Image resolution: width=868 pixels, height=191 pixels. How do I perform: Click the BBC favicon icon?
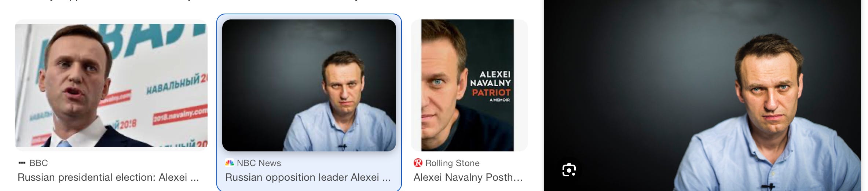coord(22,163)
